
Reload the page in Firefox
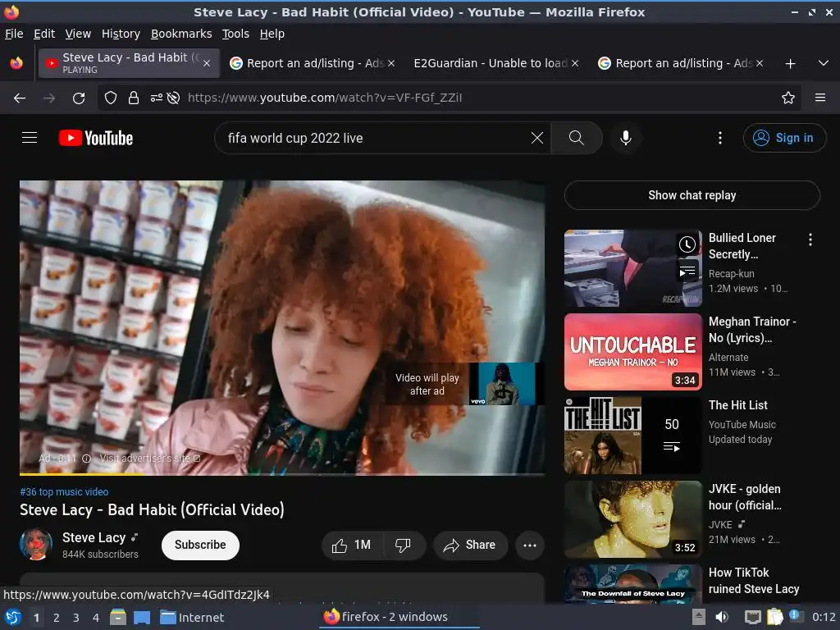coord(79,98)
